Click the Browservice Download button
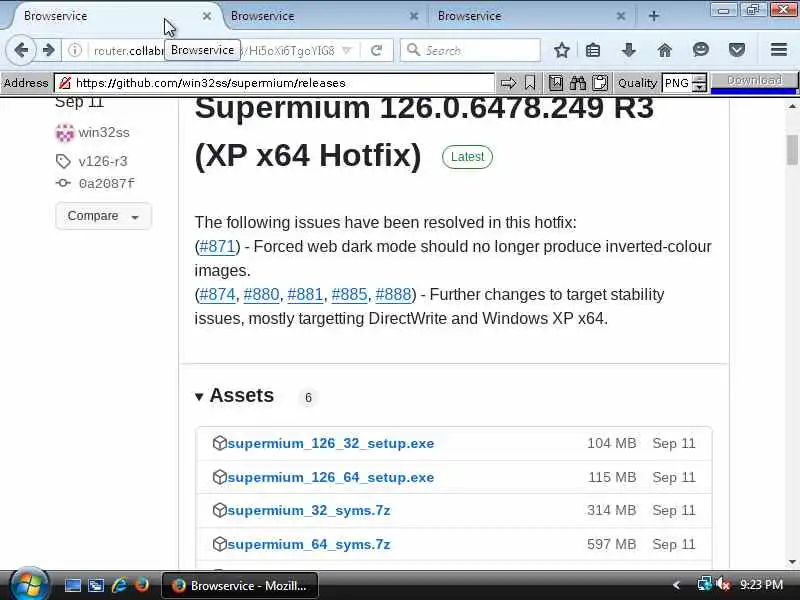 point(754,81)
